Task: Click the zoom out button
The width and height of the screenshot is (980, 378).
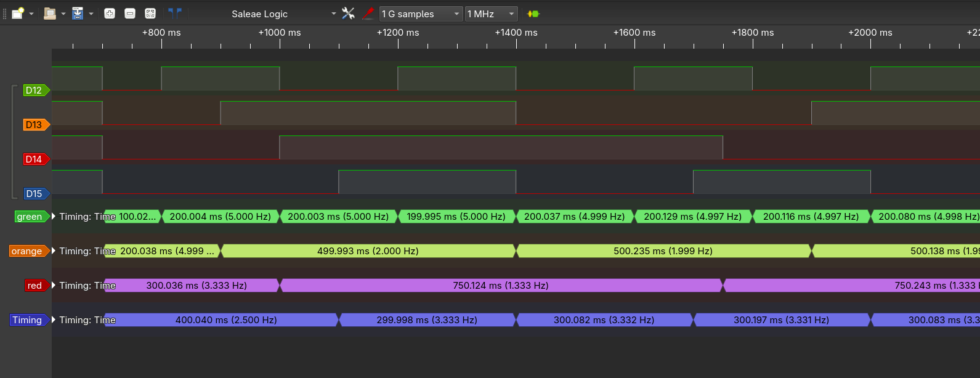Action: pos(130,14)
